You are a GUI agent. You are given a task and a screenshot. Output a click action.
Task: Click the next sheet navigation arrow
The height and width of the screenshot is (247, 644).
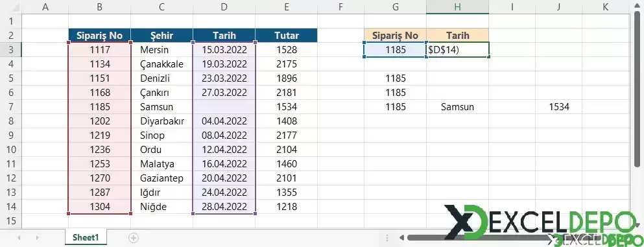coord(38,237)
